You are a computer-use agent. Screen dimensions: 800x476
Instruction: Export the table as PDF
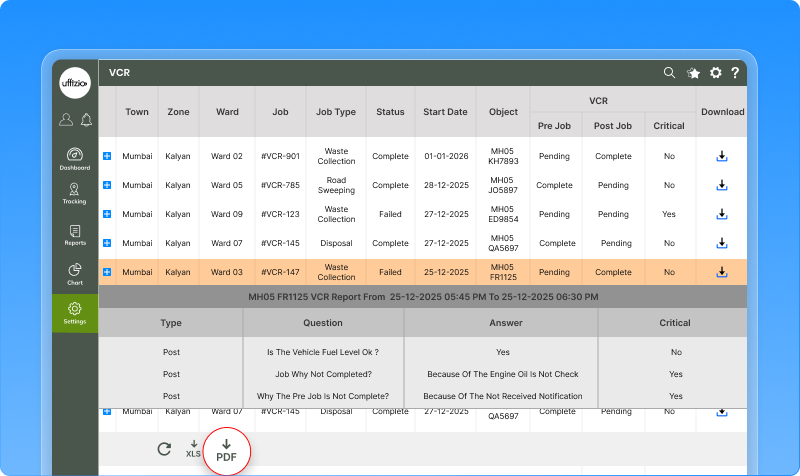click(226, 450)
